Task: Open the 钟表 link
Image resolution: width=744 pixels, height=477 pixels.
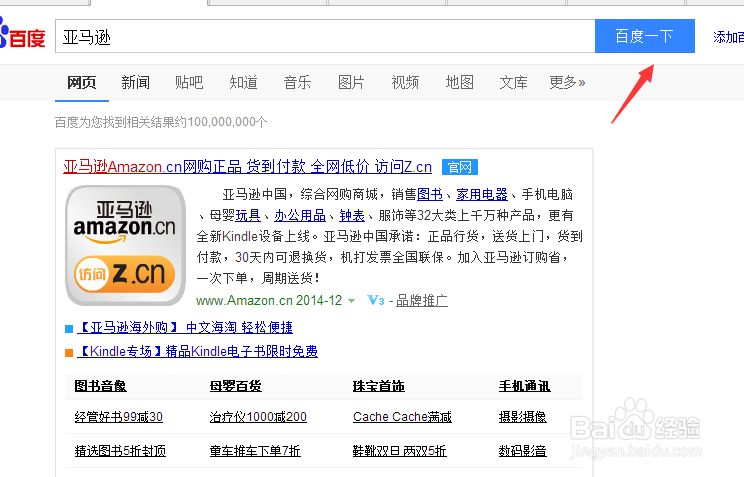Action: [x=352, y=216]
